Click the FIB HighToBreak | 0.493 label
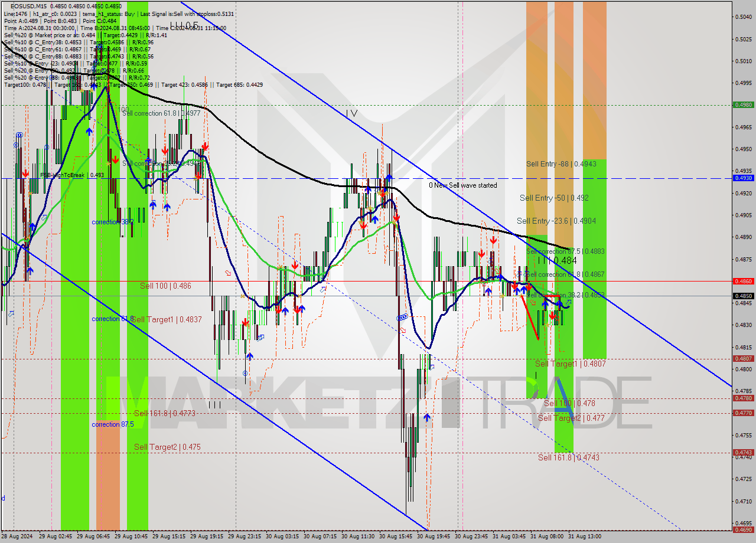Image resolution: width=756 pixels, height=543 pixels. (65, 175)
